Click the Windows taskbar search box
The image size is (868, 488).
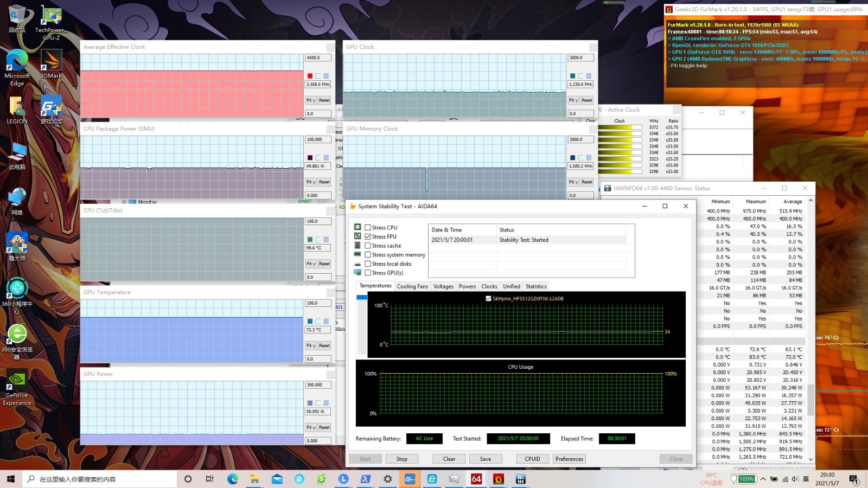pos(100,479)
